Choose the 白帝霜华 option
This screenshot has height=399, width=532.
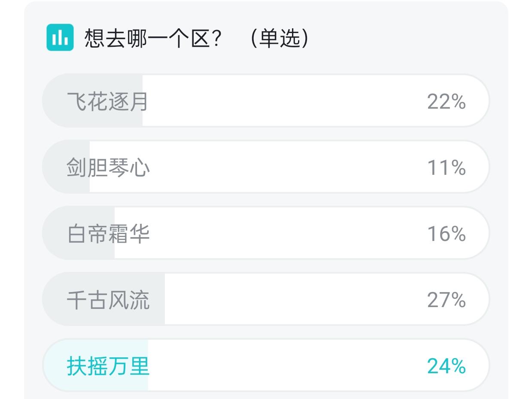(x=266, y=233)
